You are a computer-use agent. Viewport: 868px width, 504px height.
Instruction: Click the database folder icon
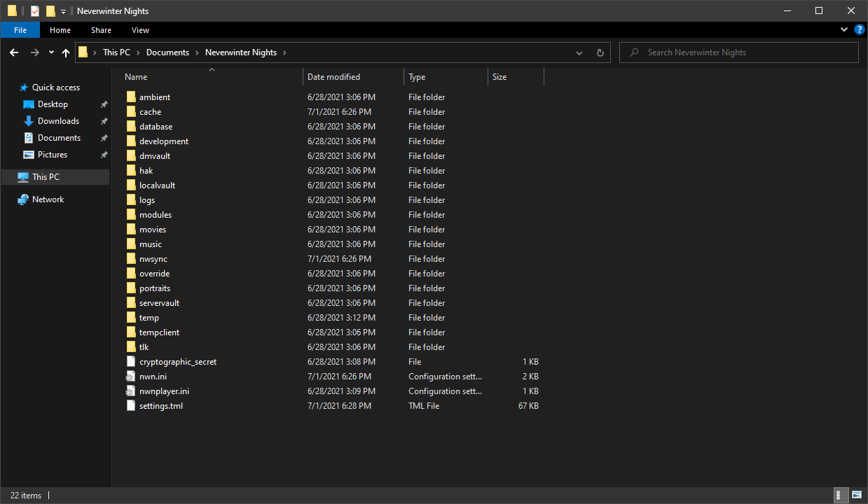tap(130, 127)
